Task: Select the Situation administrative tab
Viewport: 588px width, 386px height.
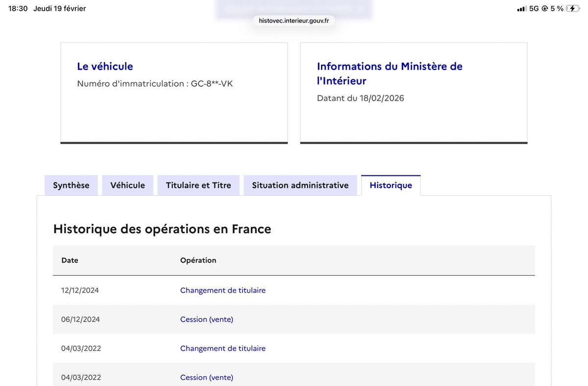Action: click(x=300, y=185)
